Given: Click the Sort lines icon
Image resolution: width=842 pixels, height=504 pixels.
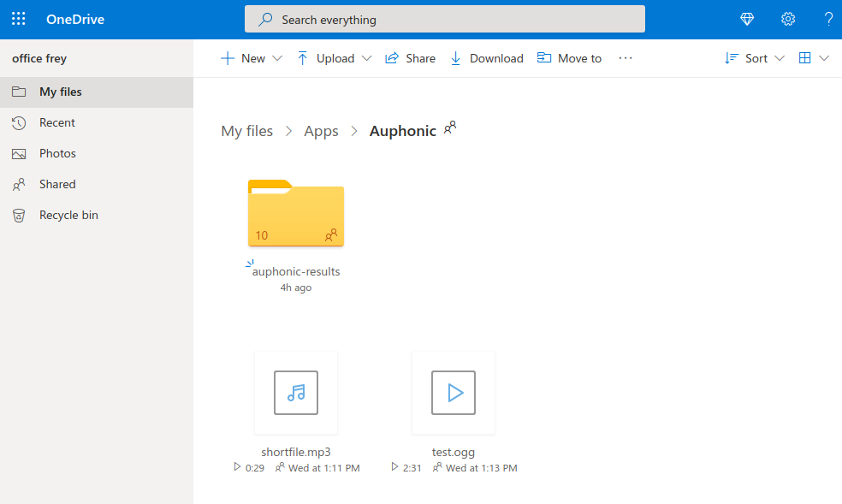Looking at the screenshot, I should click(732, 58).
